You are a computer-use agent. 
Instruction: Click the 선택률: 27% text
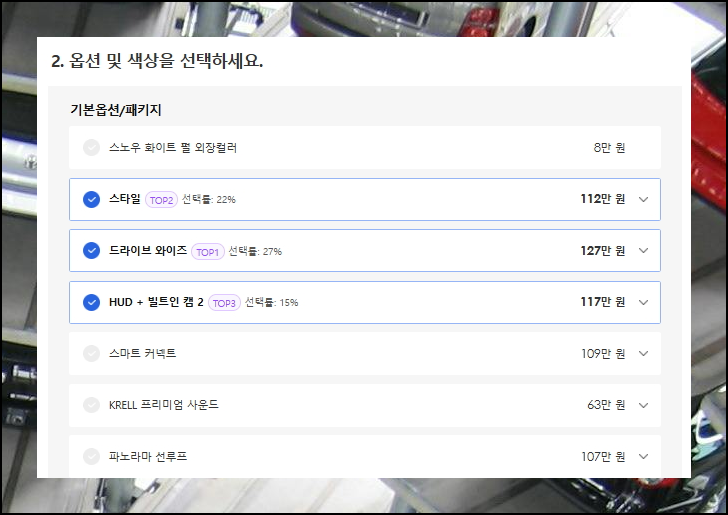[x=255, y=251]
